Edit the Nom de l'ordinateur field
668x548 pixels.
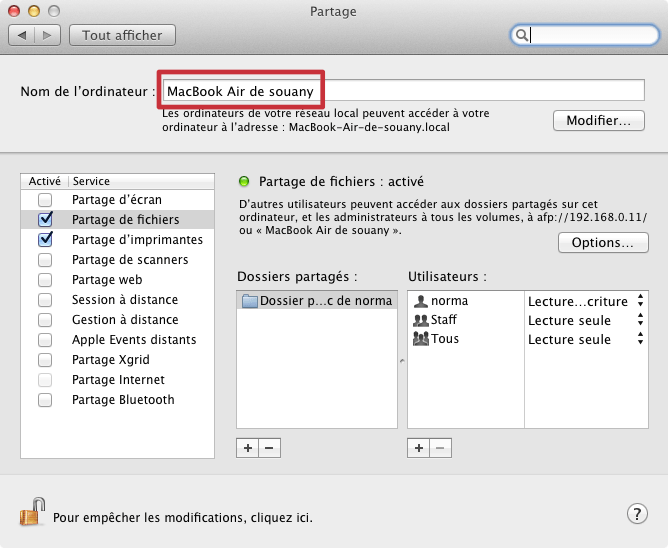click(x=403, y=90)
